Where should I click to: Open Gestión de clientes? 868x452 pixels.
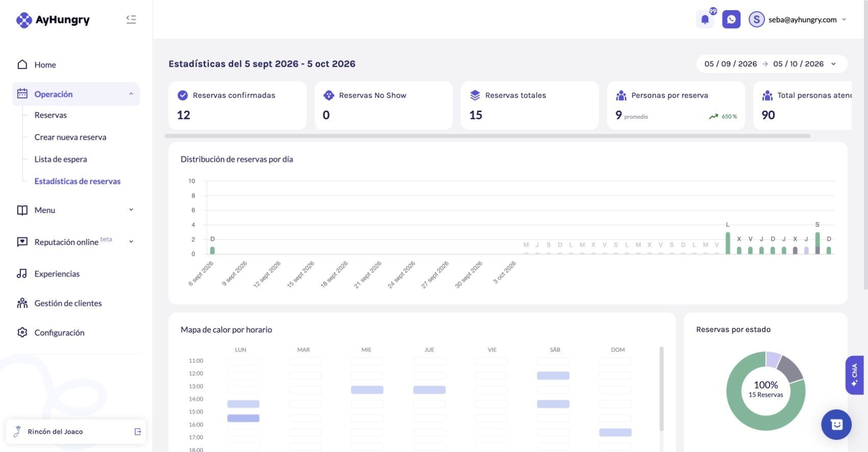pos(68,303)
